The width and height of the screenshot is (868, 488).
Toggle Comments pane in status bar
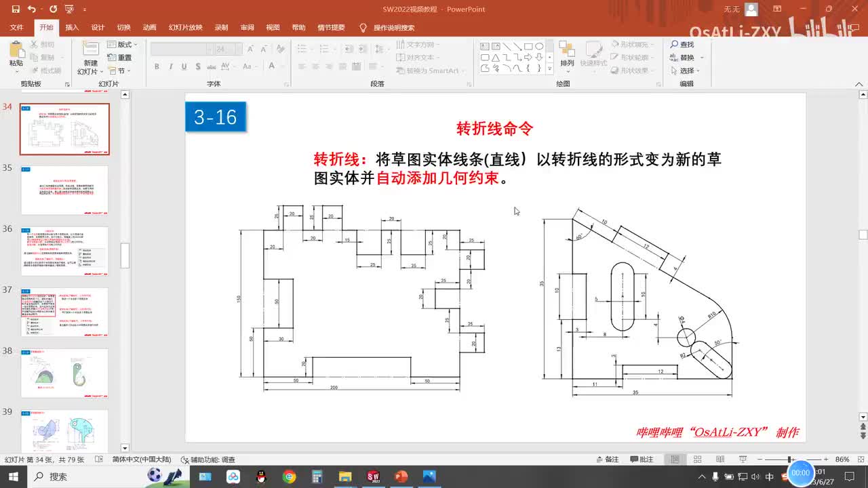point(642,459)
